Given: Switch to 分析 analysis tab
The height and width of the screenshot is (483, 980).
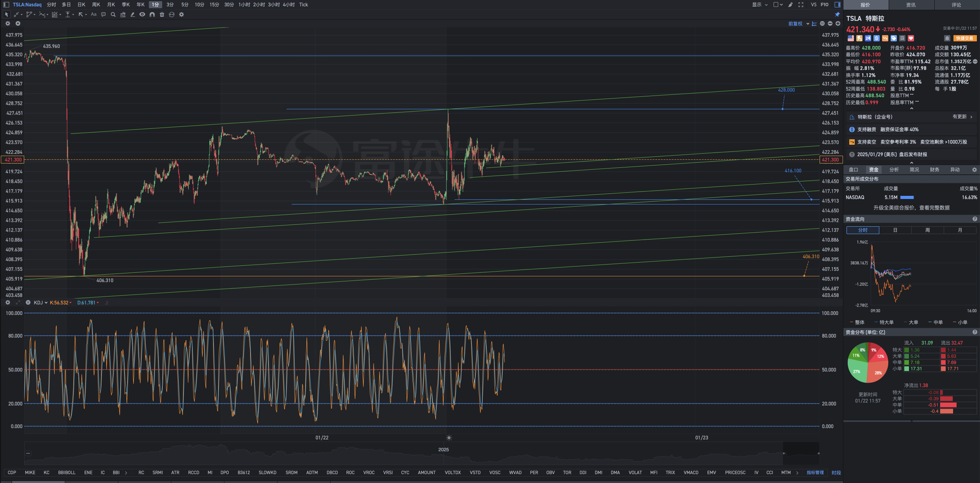Looking at the screenshot, I should (894, 170).
